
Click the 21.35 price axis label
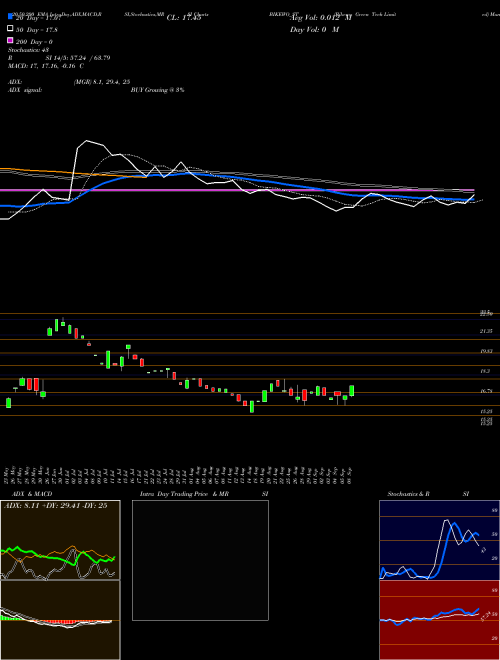486,331
